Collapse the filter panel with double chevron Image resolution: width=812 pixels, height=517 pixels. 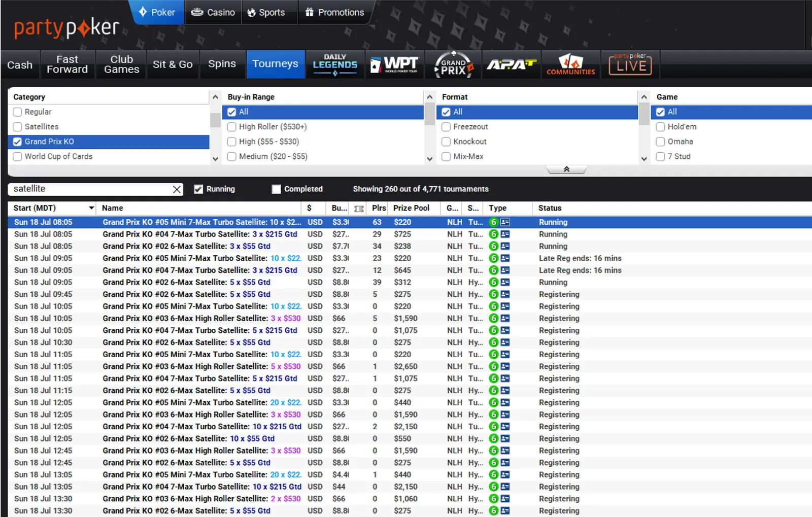pyautogui.click(x=566, y=169)
